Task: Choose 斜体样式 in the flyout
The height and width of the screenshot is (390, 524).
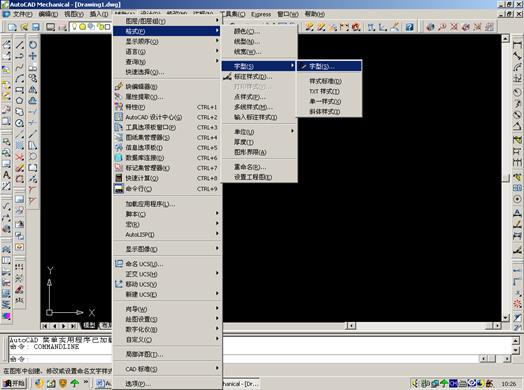Action: coord(329,111)
